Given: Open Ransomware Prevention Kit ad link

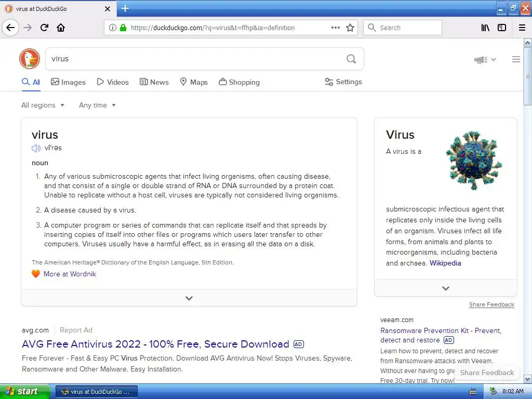Looking at the screenshot, I should click(x=441, y=335).
